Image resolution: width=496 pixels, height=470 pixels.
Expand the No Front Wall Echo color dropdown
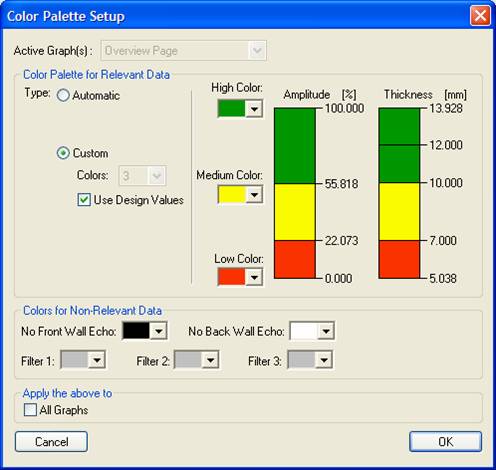point(159,331)
